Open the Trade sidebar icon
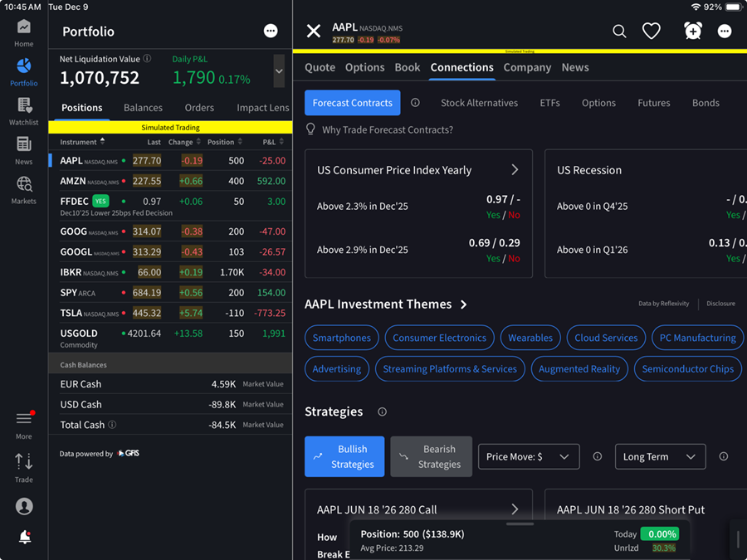The width and height of the screenshot is (747, 560). 24,467
